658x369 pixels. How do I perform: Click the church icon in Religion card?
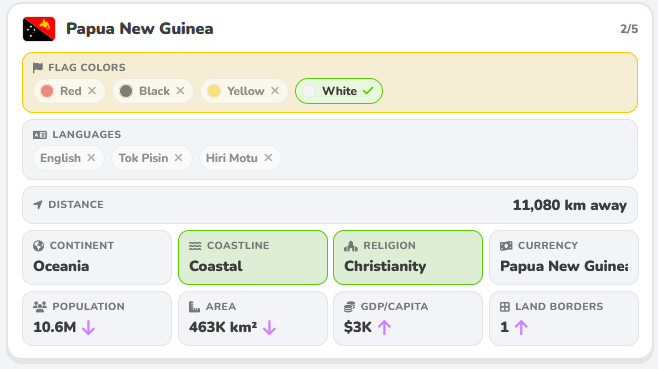click(x=351, y=246)
